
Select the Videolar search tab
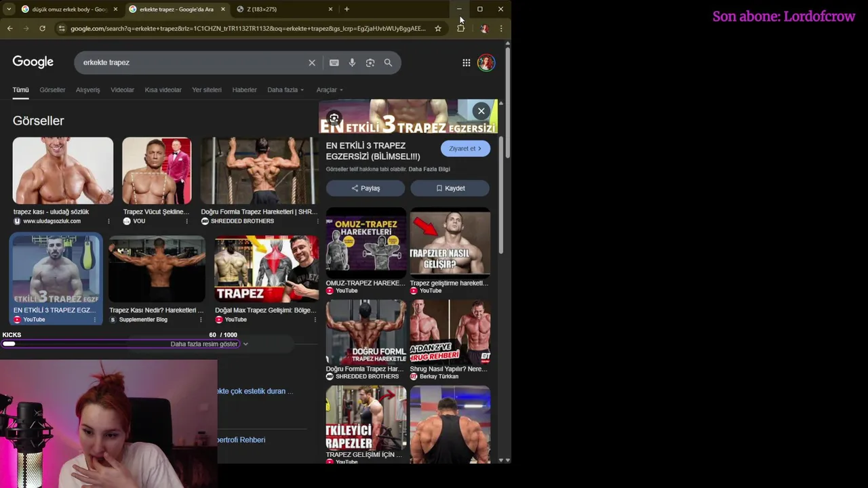122,89
